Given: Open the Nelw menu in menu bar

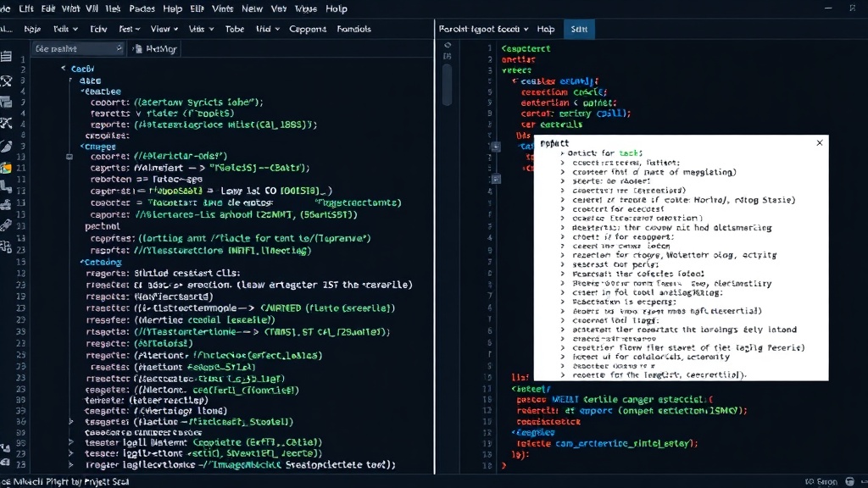Looking at the screenshot, I should [252, 8].
